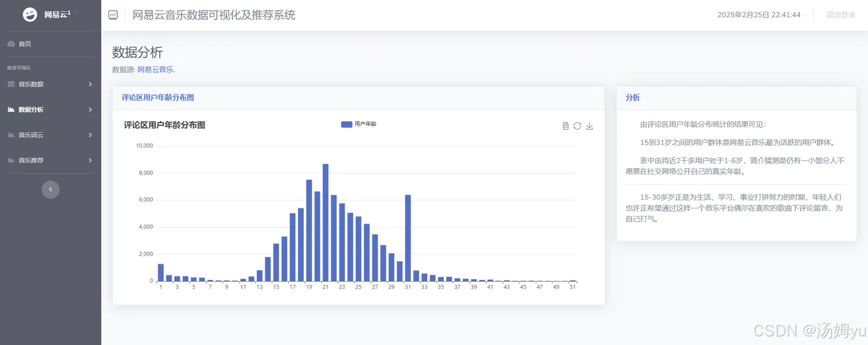Click the 10,000 y-axis label
868x345 pixels.
(144, 146)
